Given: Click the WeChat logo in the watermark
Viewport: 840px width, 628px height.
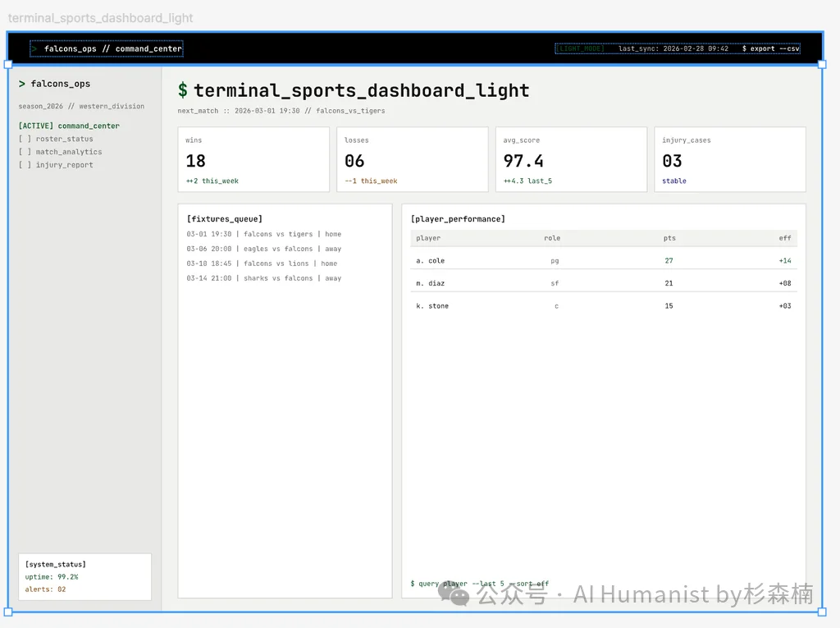Looking at the screenshot, I should click(454, 594).
